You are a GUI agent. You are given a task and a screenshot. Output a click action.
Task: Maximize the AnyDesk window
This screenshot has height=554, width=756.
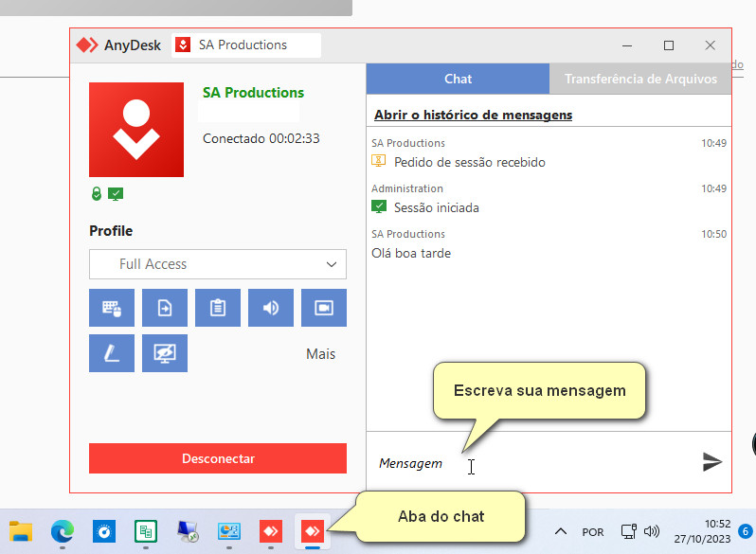click(x=668, y=45)
